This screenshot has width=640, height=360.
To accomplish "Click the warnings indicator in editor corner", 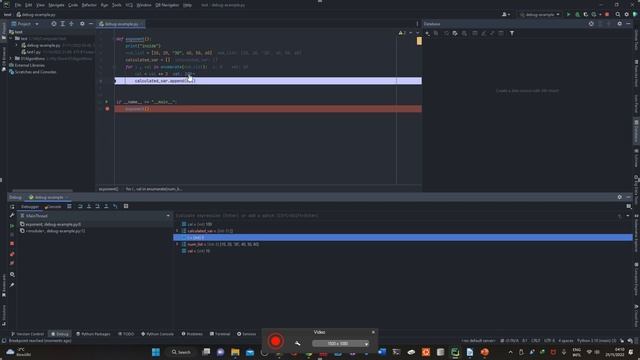I will [x=402, y=33].
